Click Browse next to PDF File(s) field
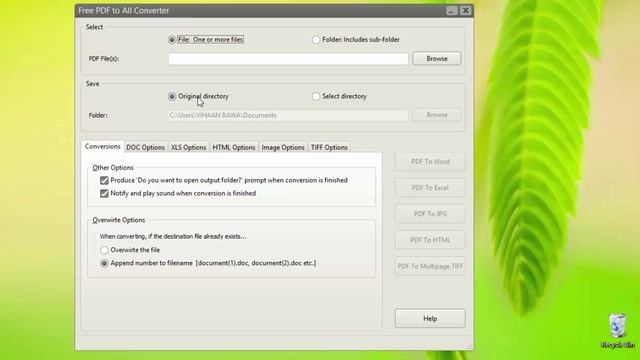The image size is (640, 360). coord(437,58)
